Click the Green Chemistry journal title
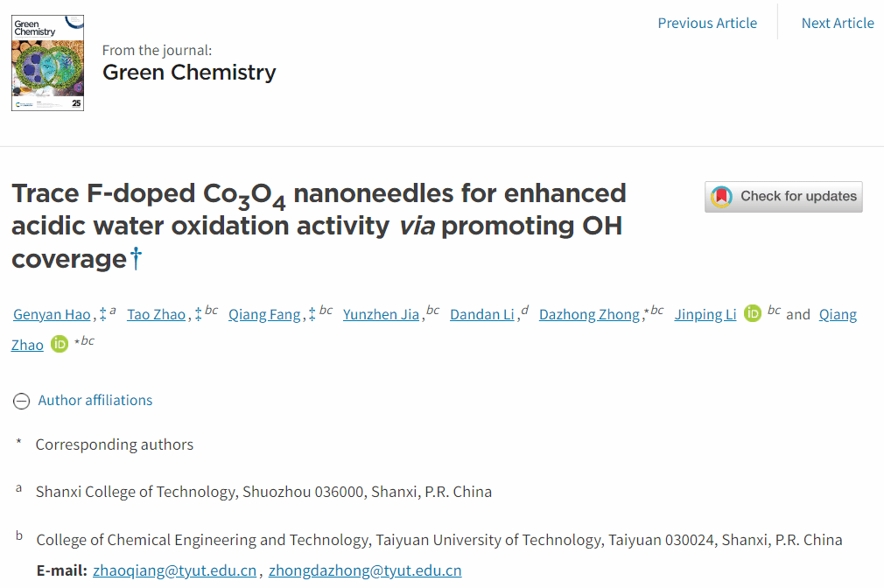Viewport: 884px width, 588px height. tap(189, 73)
